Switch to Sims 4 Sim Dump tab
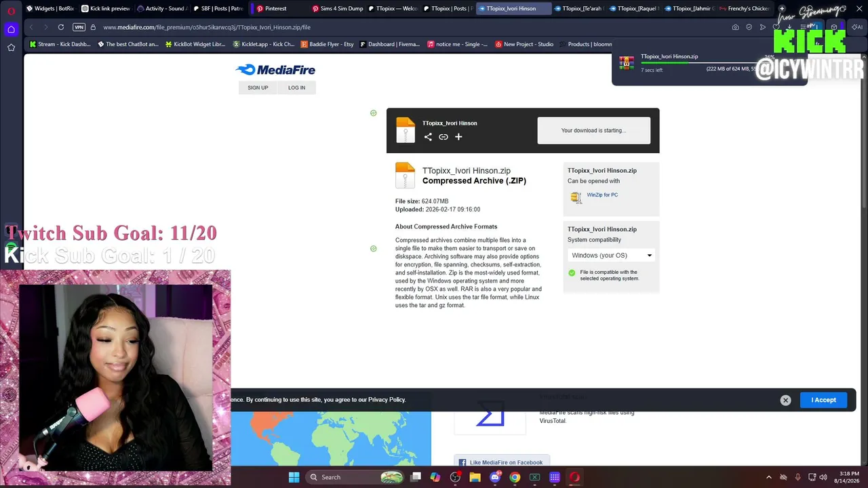Screen dimensions: 868x488 click(x=338, y=9)
